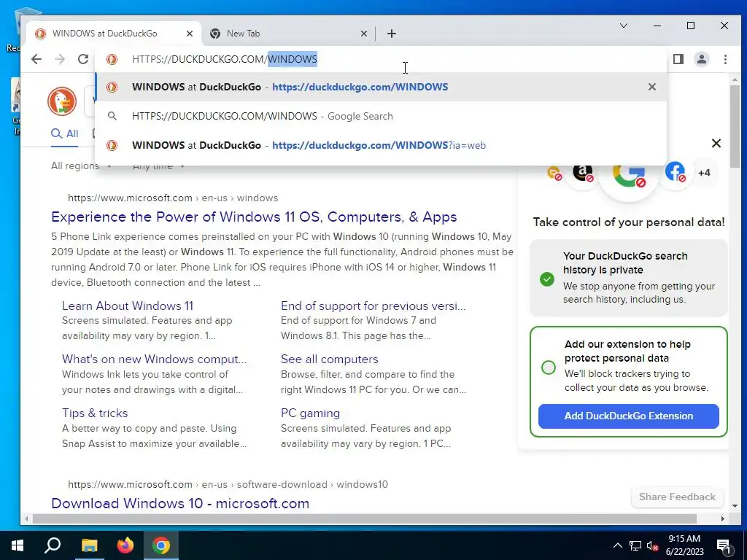Select the suggestion ending in ?ia=web

[x=381, y=145]
